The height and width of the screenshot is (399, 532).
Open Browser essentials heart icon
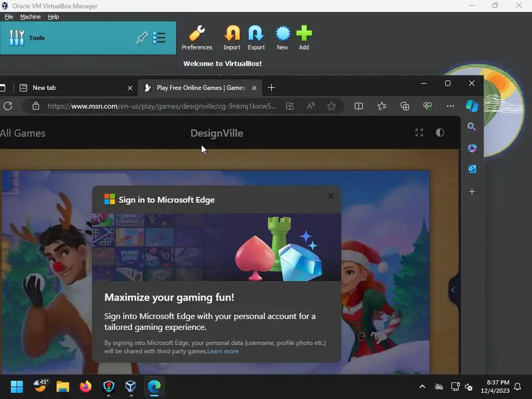pos(428,106)
